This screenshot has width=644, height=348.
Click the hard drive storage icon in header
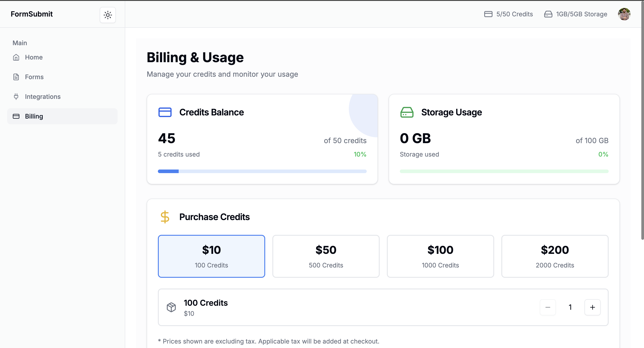coord(548,14)
